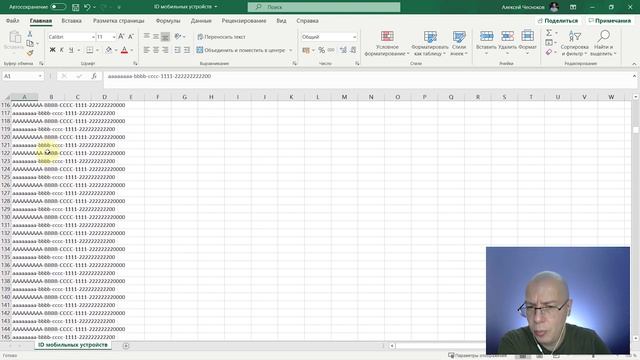Align text to top of cell
640x360 pixels.
pos(147,36)
